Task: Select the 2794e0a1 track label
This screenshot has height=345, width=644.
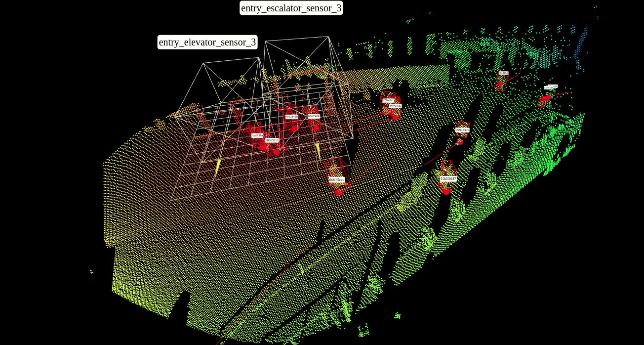Action: (388, 100)
